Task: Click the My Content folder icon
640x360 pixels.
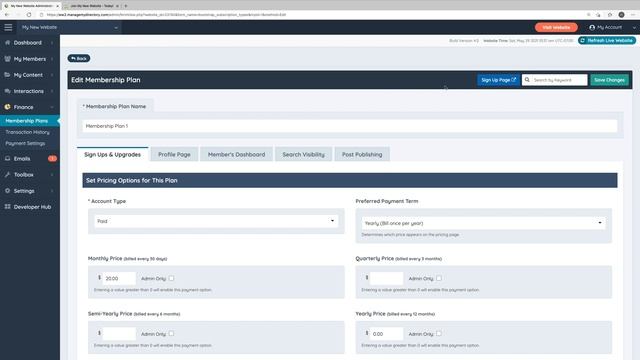Action: coord(7,75)
